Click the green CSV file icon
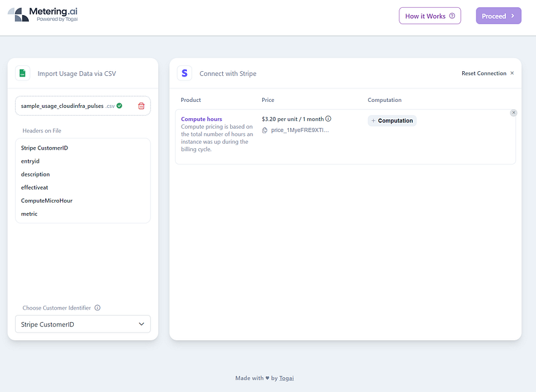This screenshot has height=392, width=536. 22,73
